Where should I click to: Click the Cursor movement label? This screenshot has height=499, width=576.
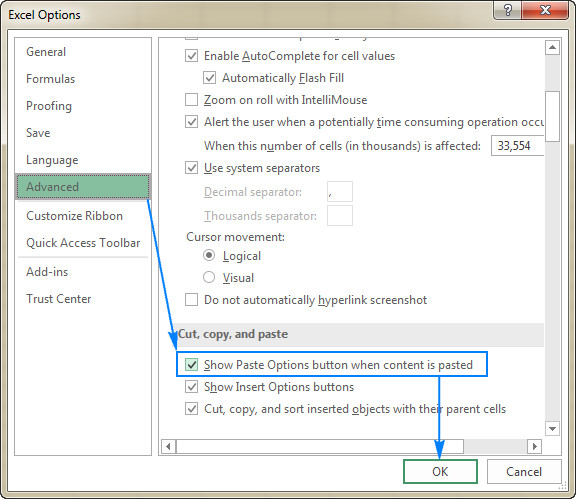pyautogui.click(x=235, y=237)
